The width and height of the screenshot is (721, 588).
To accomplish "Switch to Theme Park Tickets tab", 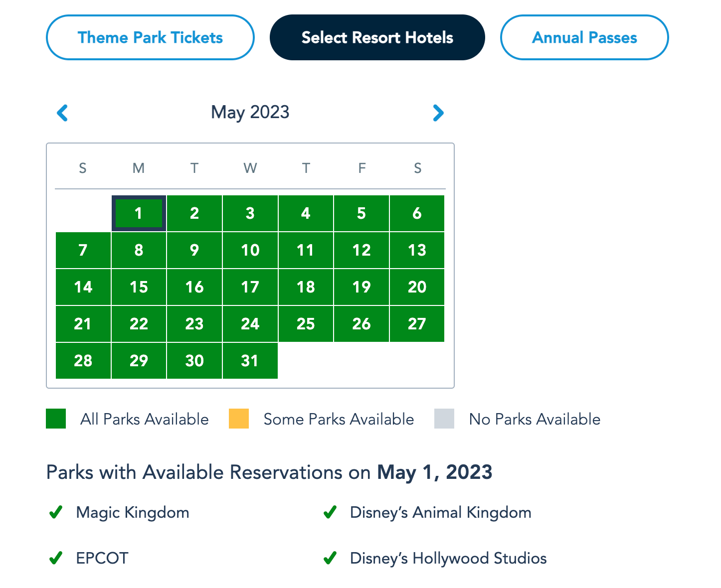I will (x=150, y=37).
